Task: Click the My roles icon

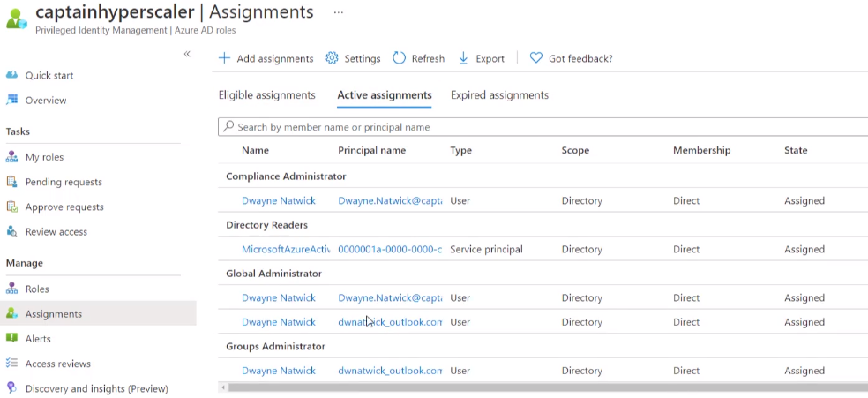Action: pos(11,157)
